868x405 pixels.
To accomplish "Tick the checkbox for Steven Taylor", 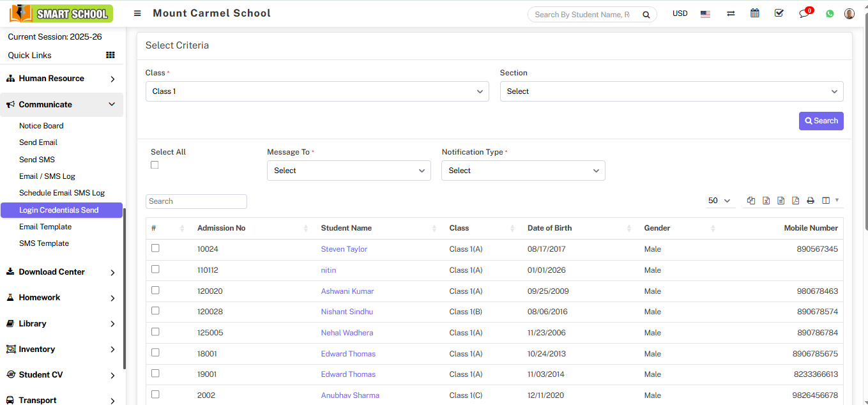I will 155,248.
